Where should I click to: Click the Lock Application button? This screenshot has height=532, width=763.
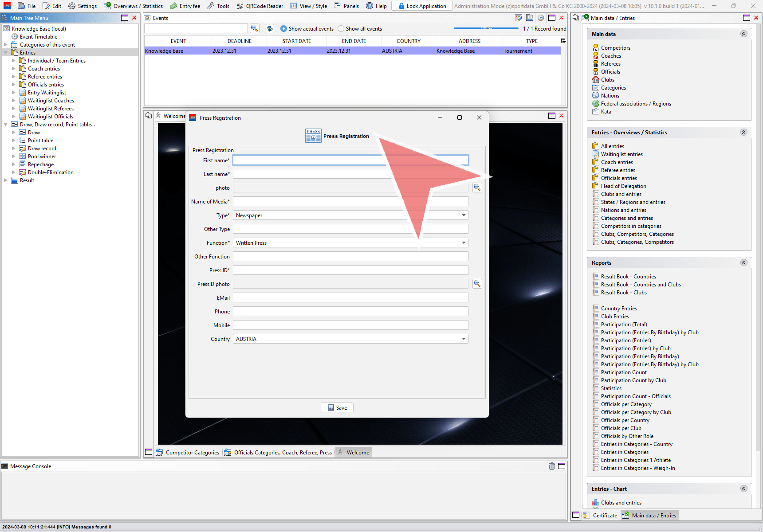click(422, 6)
